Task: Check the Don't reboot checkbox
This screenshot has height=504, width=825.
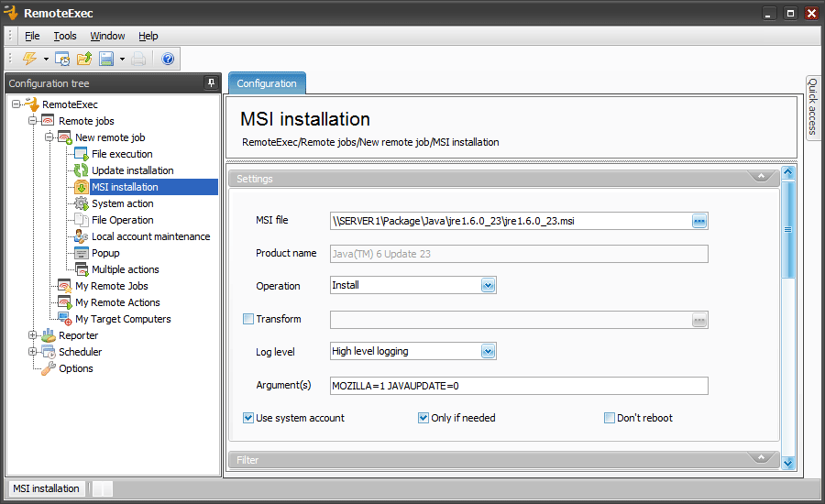Action: 610,418
